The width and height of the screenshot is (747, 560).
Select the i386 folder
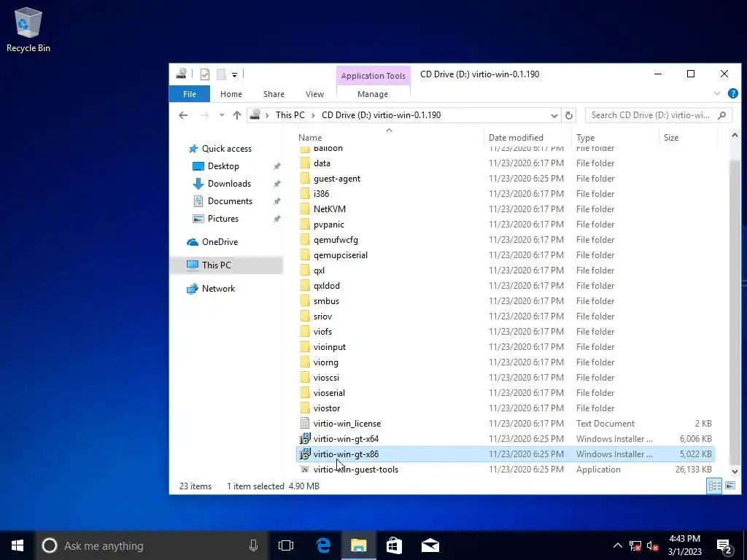click(321, 194)
